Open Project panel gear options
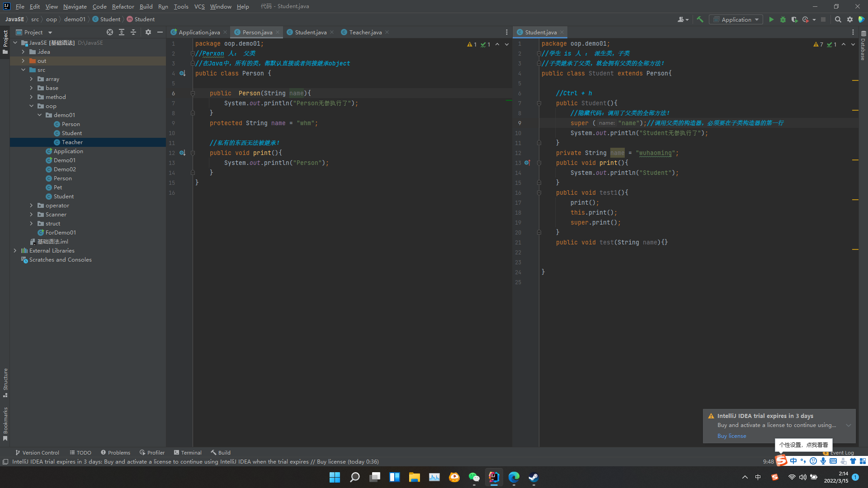Screen dimensions: 868x488 pos(148,32)
